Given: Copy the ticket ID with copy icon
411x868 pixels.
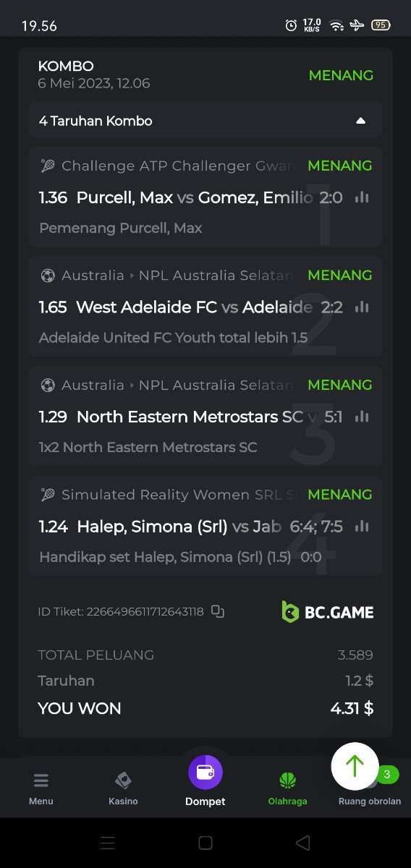Looking at the screenshot, I should (x=218, y=611).
